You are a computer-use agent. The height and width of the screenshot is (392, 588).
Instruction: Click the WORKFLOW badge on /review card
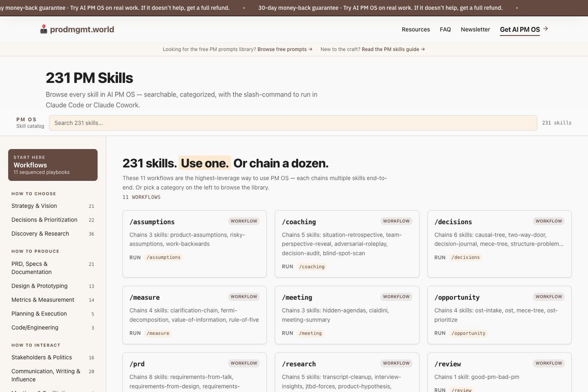click(x=549, y=363)
